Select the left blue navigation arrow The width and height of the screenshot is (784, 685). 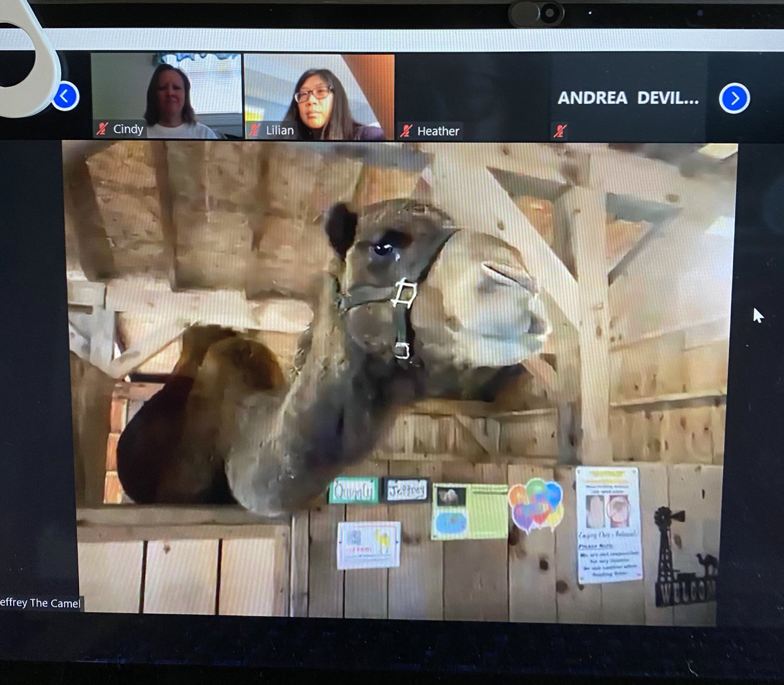(x=63, y=95)
